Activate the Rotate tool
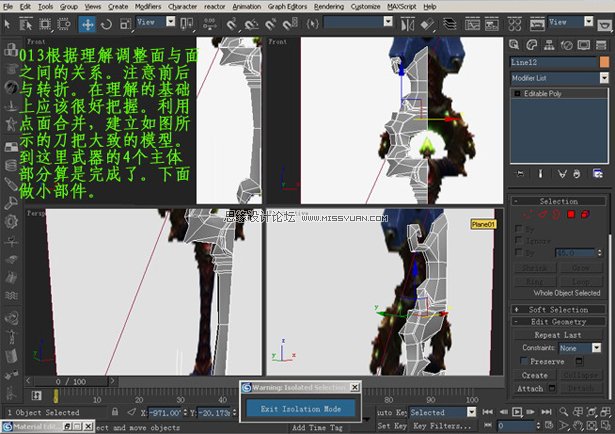615x434 pixels. (106, 24)
